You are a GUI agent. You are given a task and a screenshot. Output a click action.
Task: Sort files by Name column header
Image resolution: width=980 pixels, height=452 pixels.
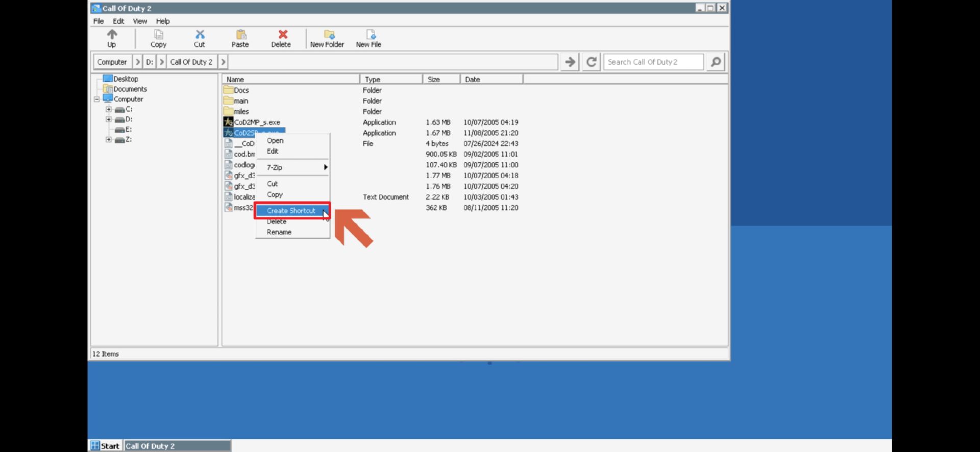tap(291, 79)
